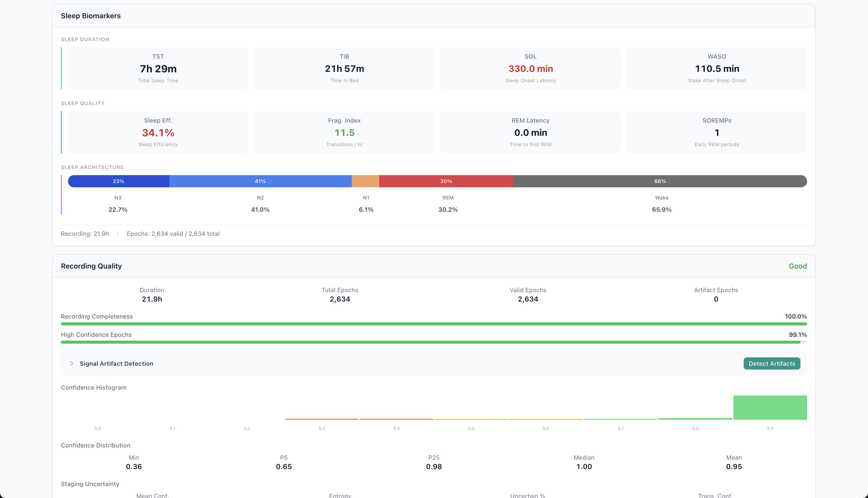
Task: Click the orange N1 segment in bar
Action: tap(365, 181)
